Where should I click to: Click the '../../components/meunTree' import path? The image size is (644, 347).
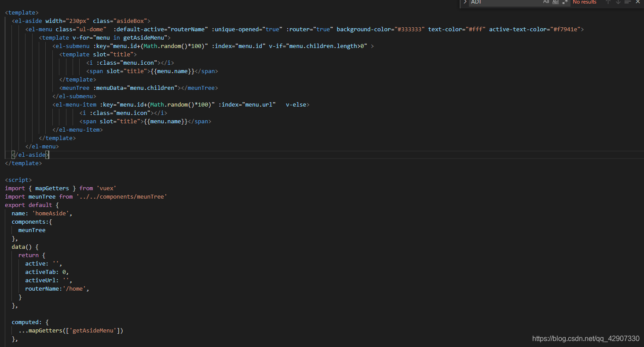tap(122, 196)
